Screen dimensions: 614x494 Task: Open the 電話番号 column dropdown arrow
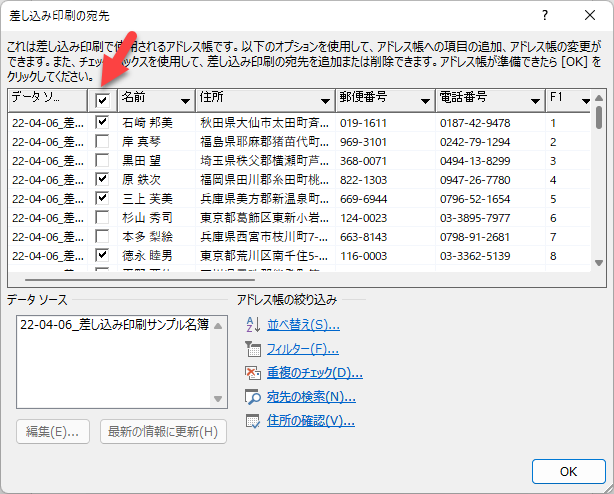coord(535,100)
